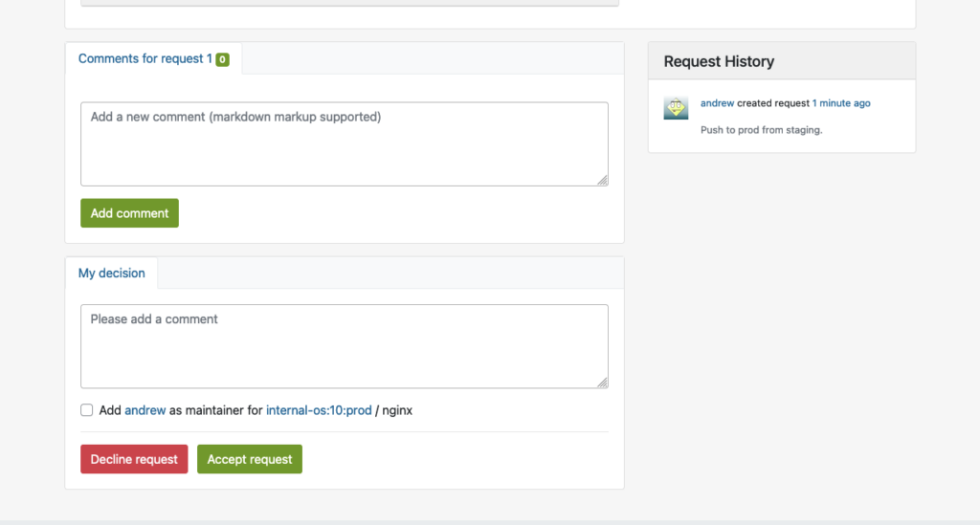The height and width of the screenshot is (525, 980).
Task: Decline the request
Action: [x=134, y=459]
